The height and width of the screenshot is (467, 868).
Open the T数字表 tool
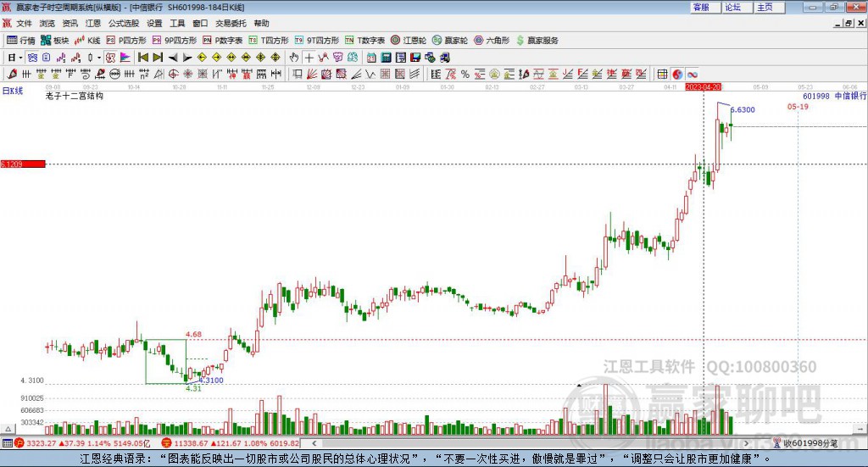(364, 41)
